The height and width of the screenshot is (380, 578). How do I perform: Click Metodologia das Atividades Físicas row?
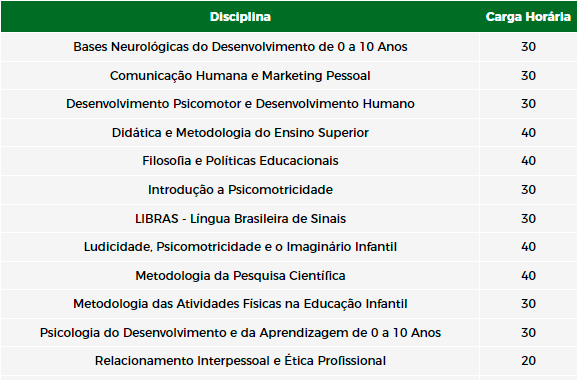tap(240, 304)
